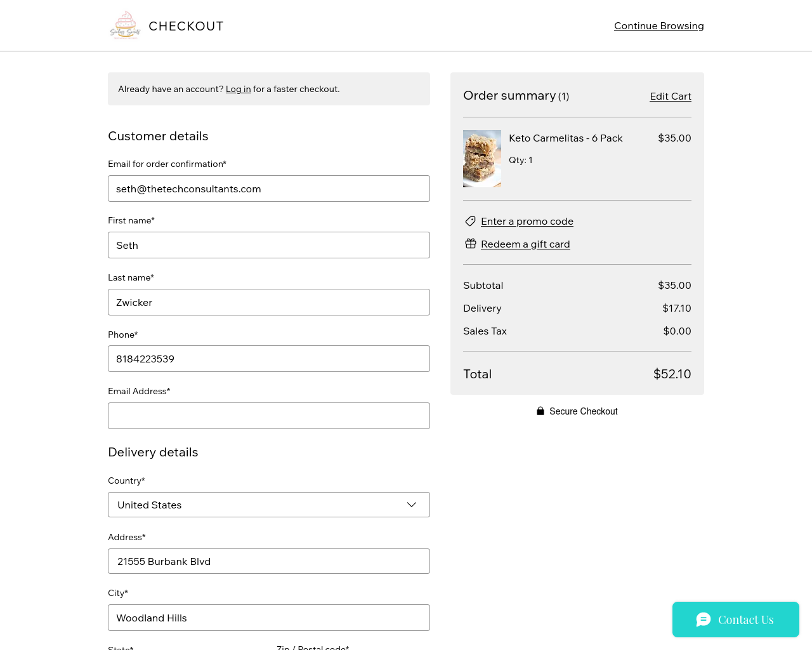Click the gift card icon
The width and height of the screenshot is (812, 650).
(470, 244)
